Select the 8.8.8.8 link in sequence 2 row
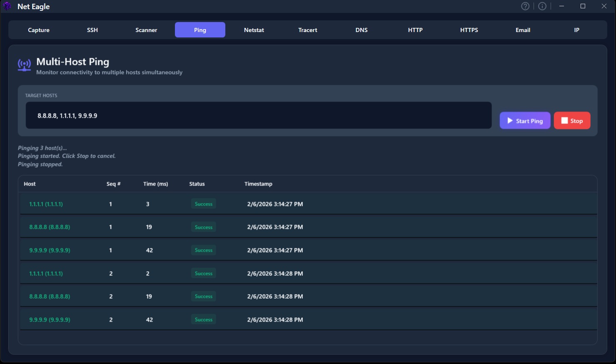616x364 pixels. coord(50,296)
